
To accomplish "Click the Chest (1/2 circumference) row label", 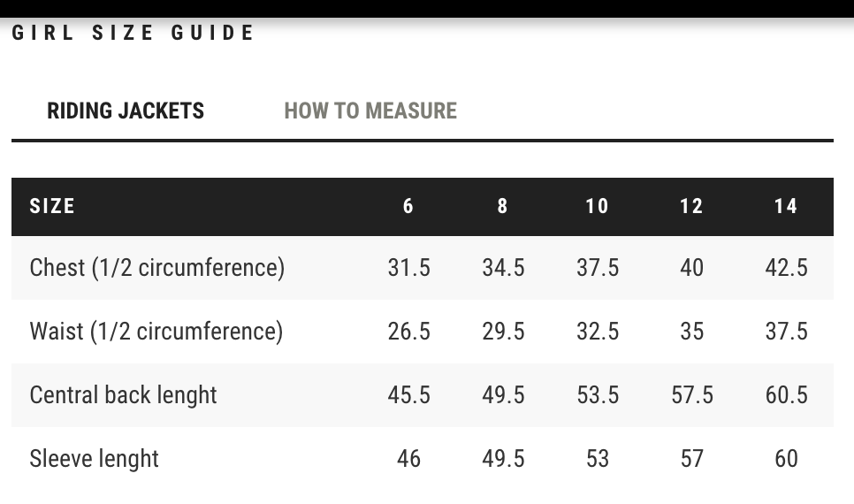I will (x=157, y=267).
